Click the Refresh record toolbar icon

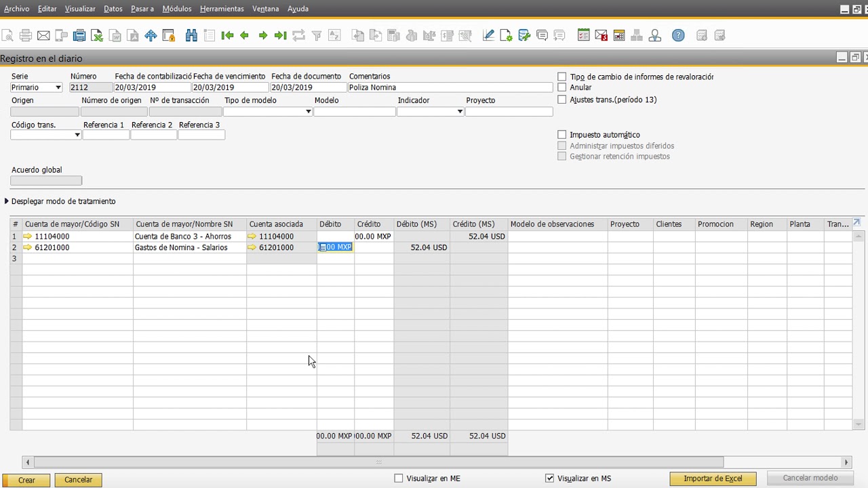298,35
